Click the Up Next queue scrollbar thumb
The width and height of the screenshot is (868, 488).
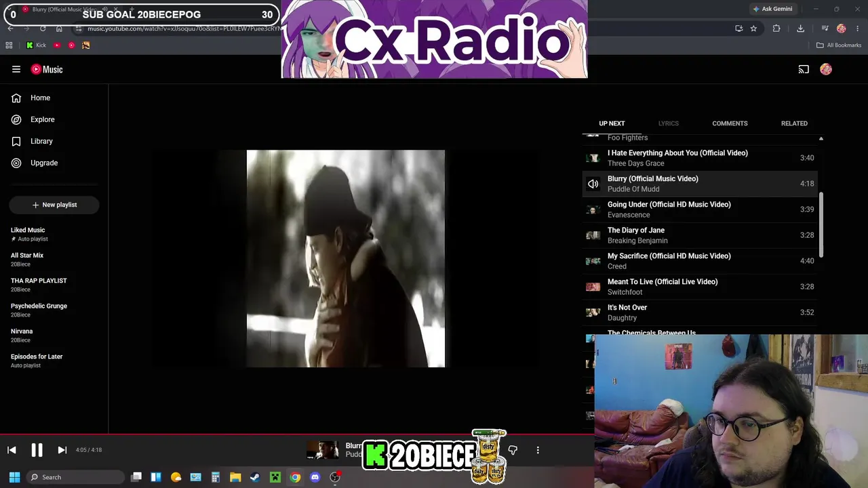coord(821,224)
